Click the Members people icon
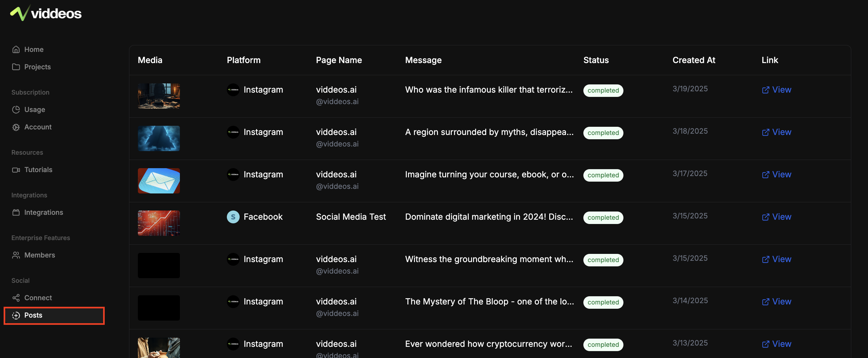Screen dimensions: 868x358 (x=16, y=255)
